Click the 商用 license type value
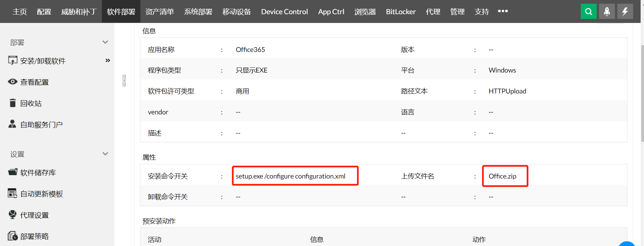Viewport: 644px width, 246px height. click(242, 91)
